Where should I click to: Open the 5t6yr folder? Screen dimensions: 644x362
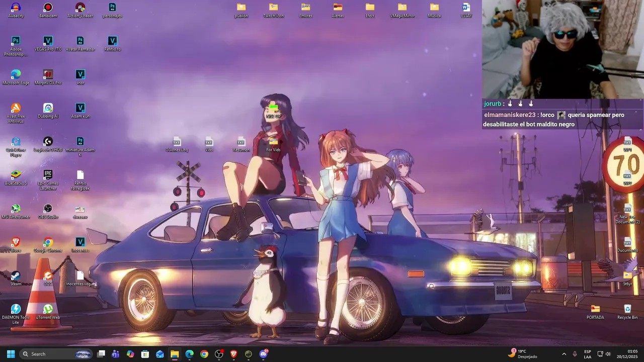627,279
